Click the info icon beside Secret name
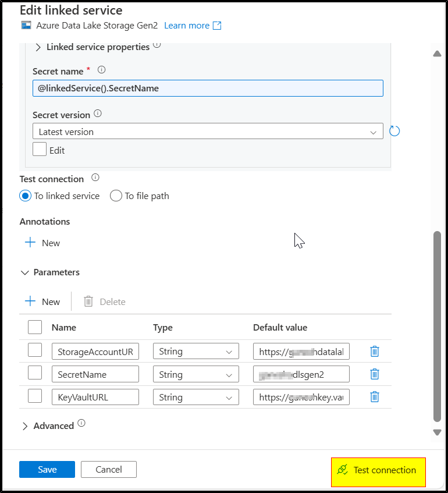The height and width of the screenshot is (493, 448). tap(101, 70)
